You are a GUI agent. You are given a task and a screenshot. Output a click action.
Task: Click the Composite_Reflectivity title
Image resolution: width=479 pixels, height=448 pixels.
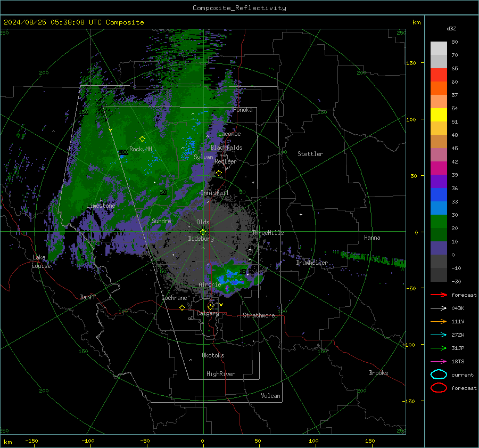[240, 8]
